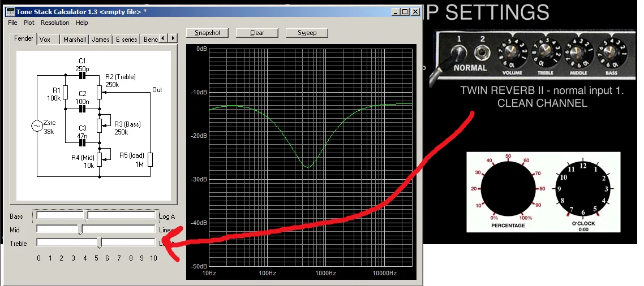Click the Volume knob on the amp
The height and width of the screenshot is (286, 644).
(x=512, y=51)
